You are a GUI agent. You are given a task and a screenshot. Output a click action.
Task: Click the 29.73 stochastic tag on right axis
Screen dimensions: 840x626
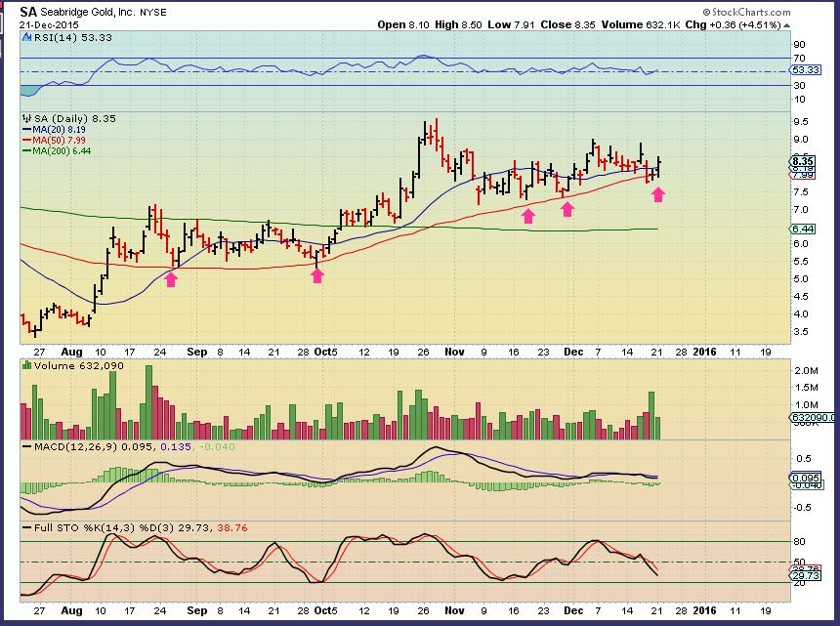pyautogui.click(x=805, y=575)
